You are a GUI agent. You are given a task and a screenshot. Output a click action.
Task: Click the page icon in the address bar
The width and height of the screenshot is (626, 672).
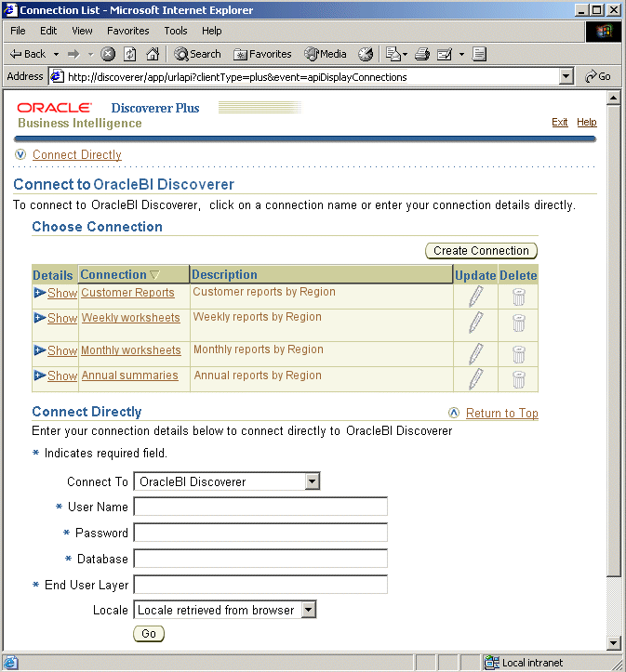click(57, 77)
